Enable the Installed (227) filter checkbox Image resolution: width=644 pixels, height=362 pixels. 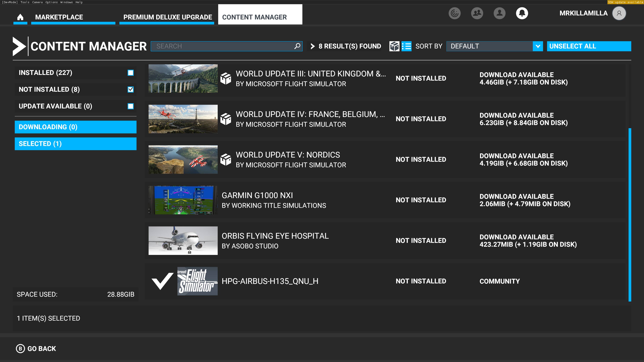click(x=130, y=73)
